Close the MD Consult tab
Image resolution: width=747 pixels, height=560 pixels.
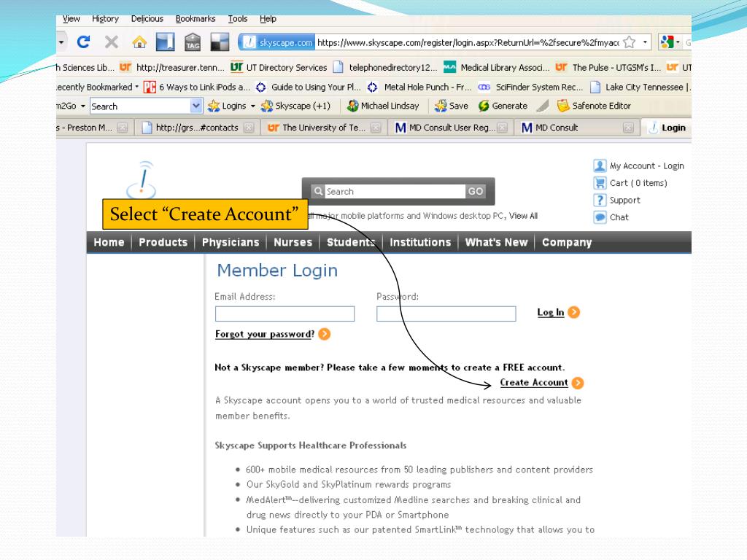(x=628, y=128)
